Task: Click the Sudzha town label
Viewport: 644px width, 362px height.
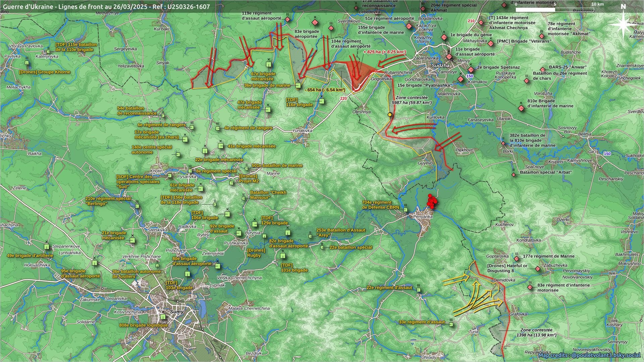Action: (440, 66)
